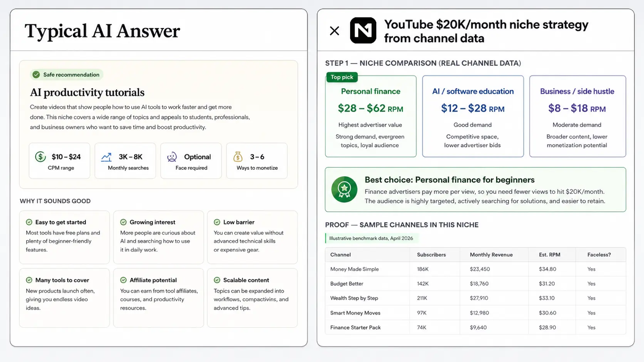This screenshot has width=644, height=362.
Task: Click the Safe recommendation label
Action: coord(71,74)
